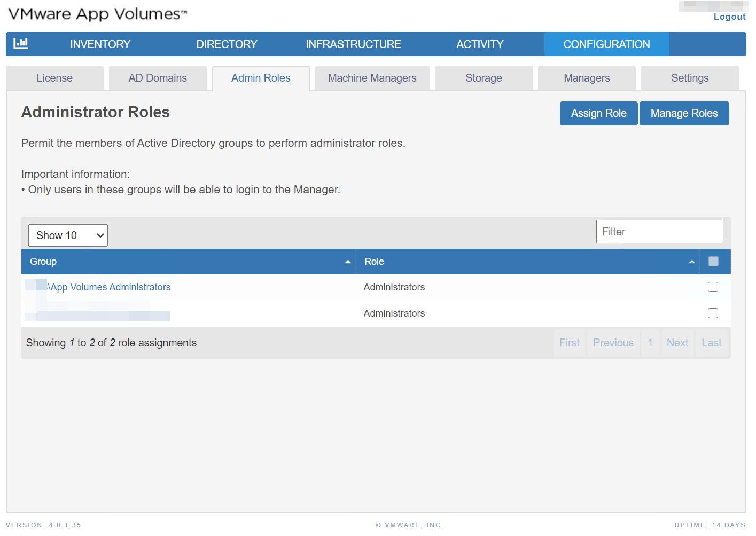The height and width of the screenshot is (536, 756).
Task: Open the INVENTORY menu
Action: click(x=100, y=44)
